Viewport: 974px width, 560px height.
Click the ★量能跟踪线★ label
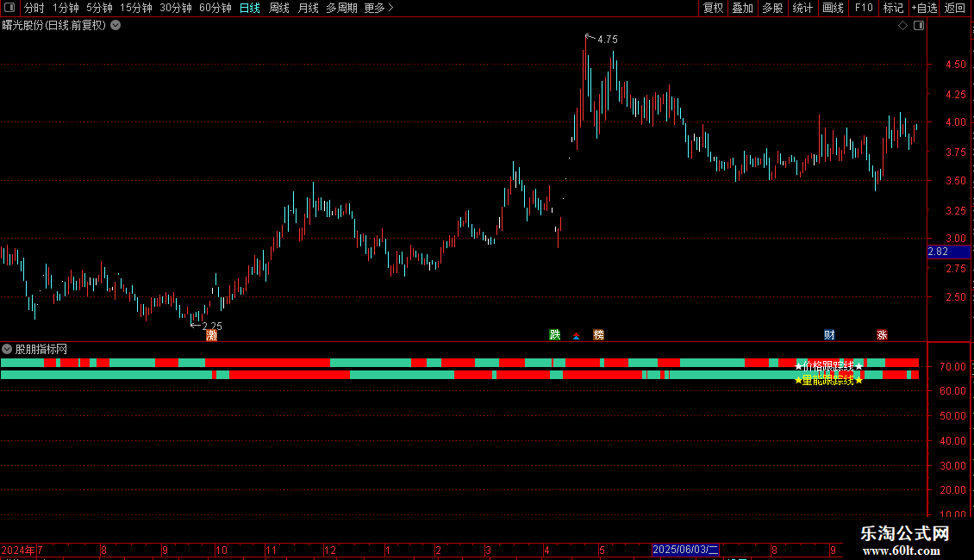click(828, 380)
